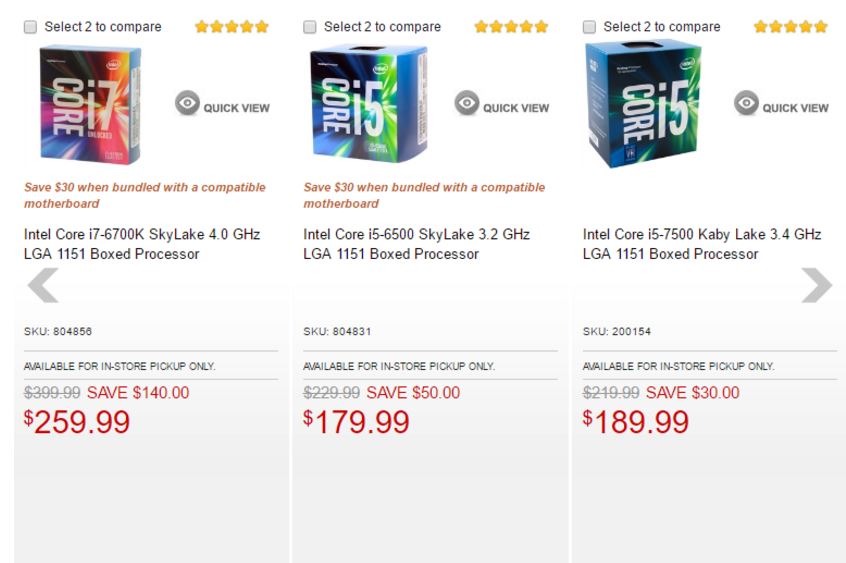Advance the carousel with the right arrow

coord(816,285)
